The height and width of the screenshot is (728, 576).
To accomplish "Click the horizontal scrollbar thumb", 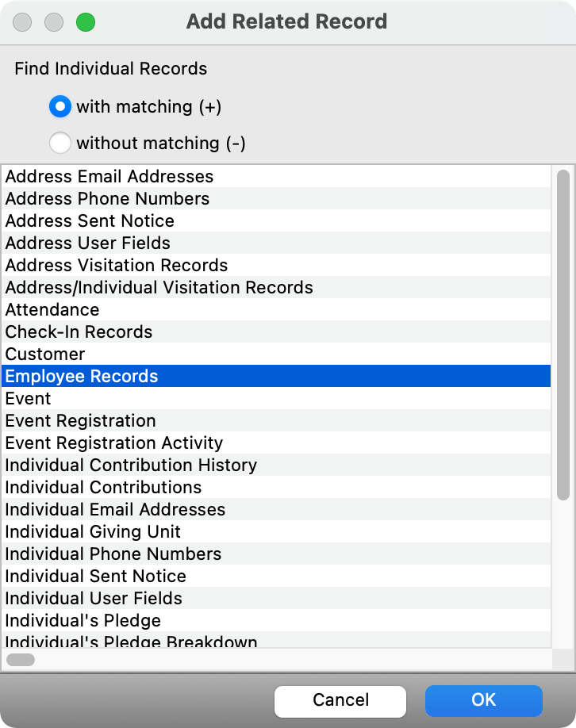I will click(x=21, y=660).
